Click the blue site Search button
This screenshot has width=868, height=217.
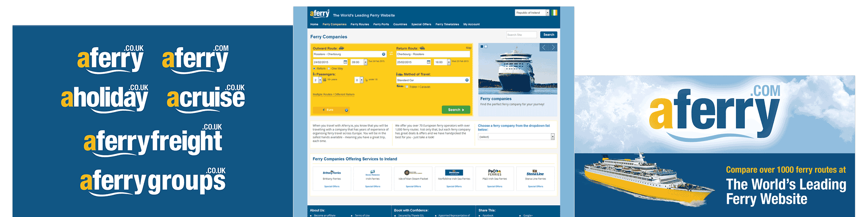point(549,35)
